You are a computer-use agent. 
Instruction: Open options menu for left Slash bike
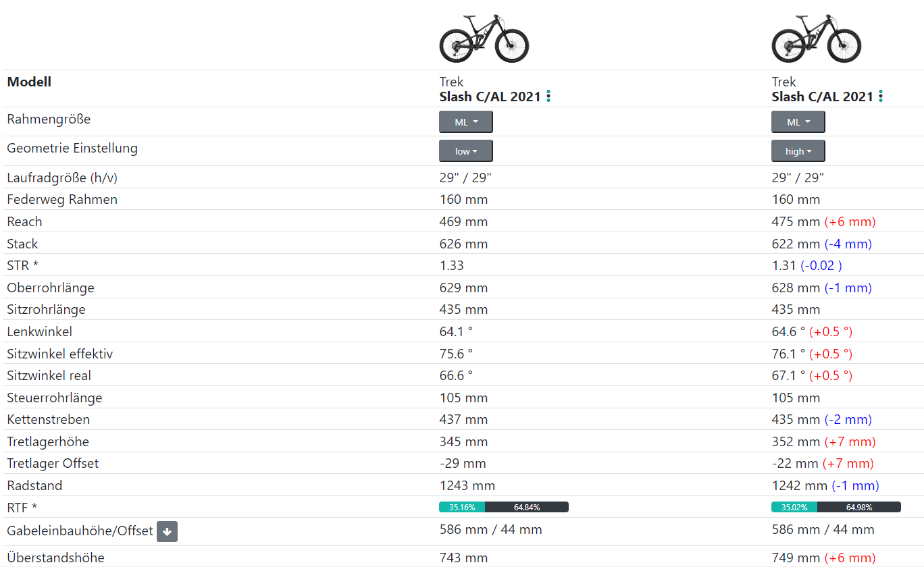pos(548,97)
